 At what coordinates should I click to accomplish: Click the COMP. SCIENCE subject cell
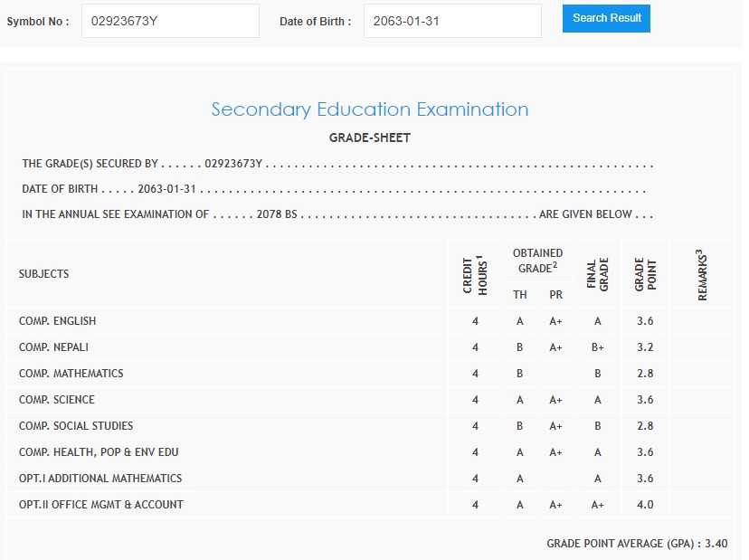pyautogui.click(x=57, y=400)
